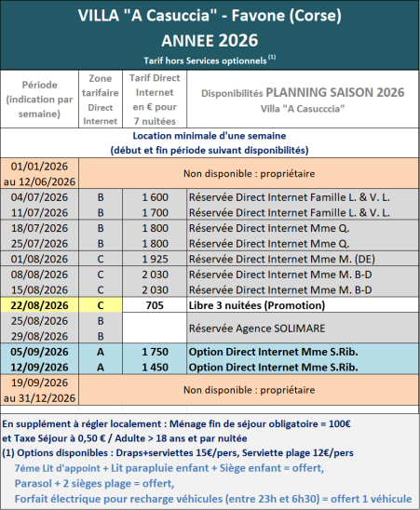This screenshot has height=510, width=420.
Task: Click the 705 promotion price cell
Action: pyautogui.click(x=155, y=305)
